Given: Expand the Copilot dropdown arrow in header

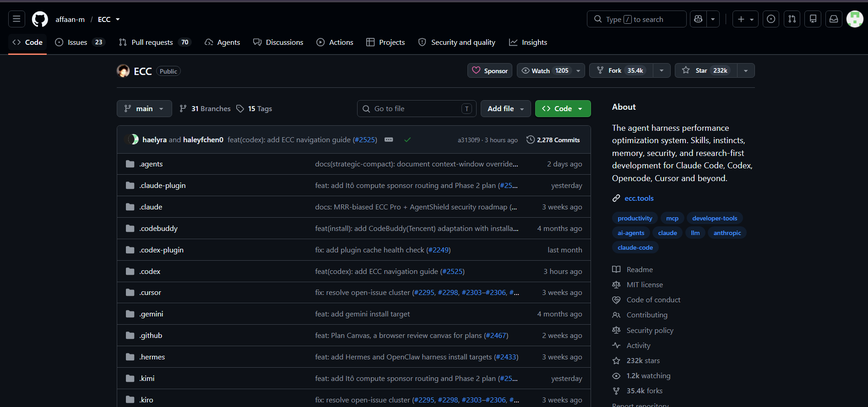Looking at the screenshot, I should [713, 19].
